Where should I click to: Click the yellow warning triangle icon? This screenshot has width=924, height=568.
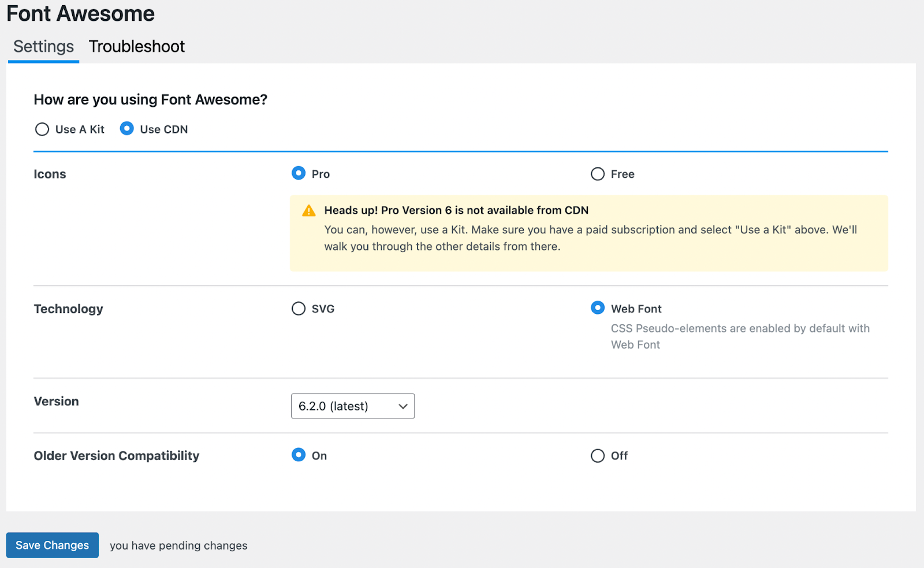pos(309,211)
